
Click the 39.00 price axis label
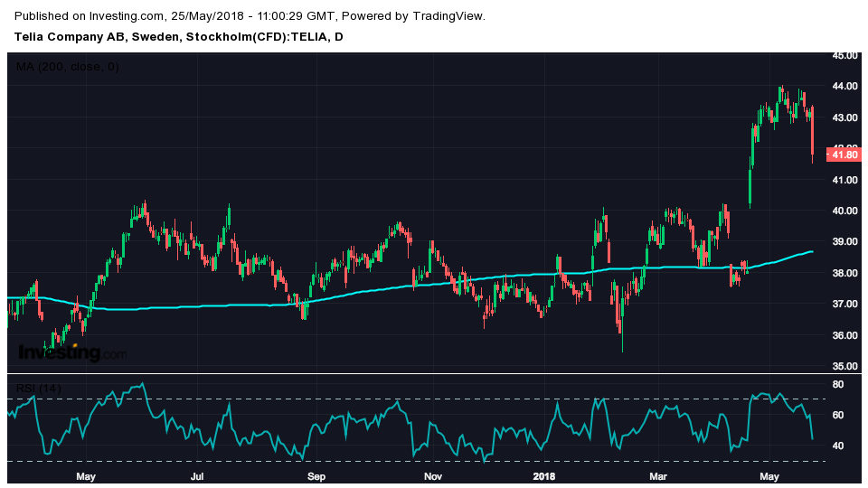coord(844,242)
